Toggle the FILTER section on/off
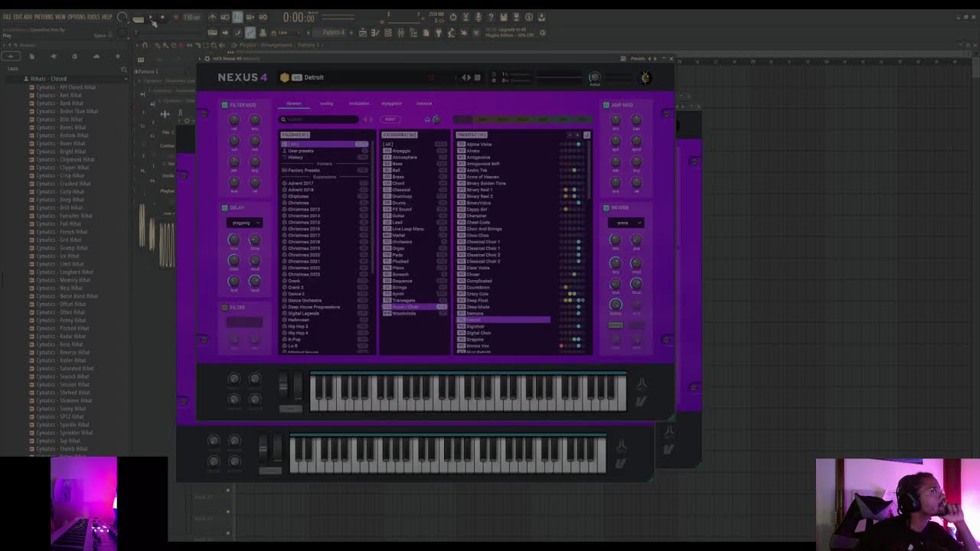Viewport: 980px width, 551px height. (x=224, y=308)
